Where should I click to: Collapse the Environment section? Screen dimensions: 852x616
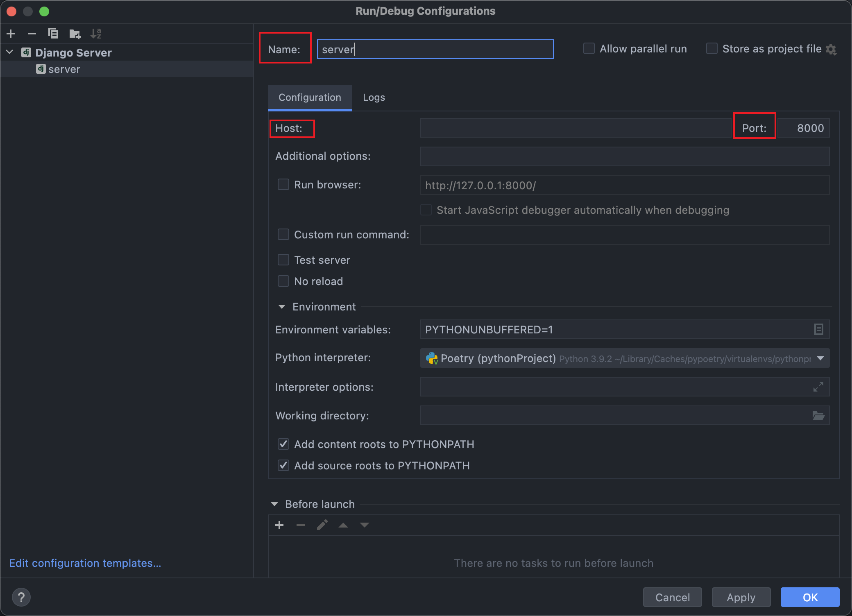tap(282, 307)
